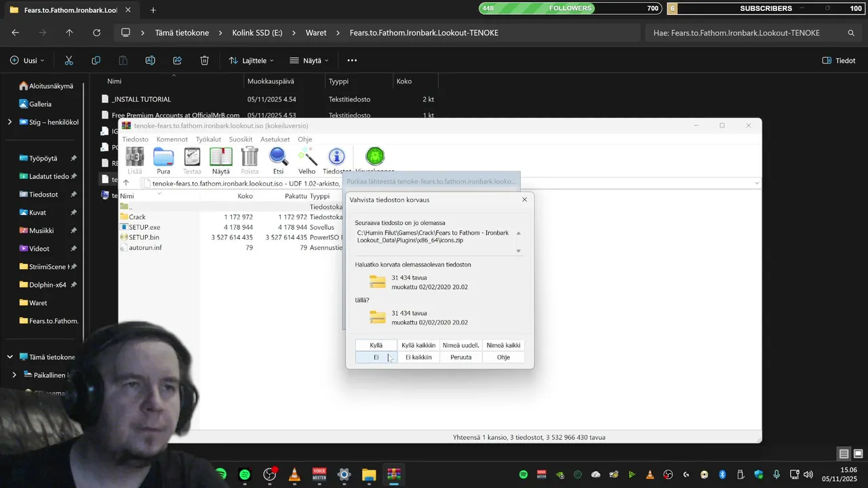Open Ohje help from the overwrite dialog

pyautogui.click(x=503, y=357)
